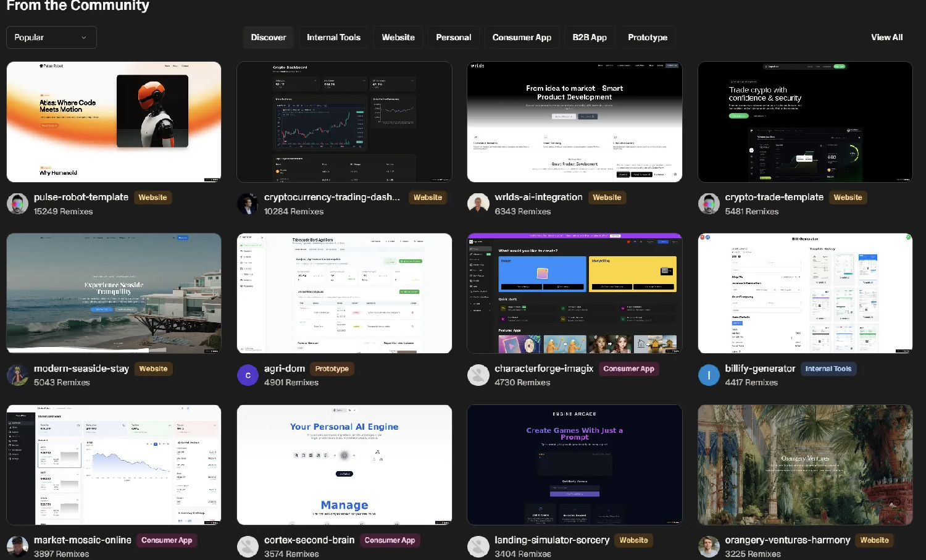Open the pulse-robot-template preview thumbnail
This screenshot has width=926, height=560.
coord(114,122)
